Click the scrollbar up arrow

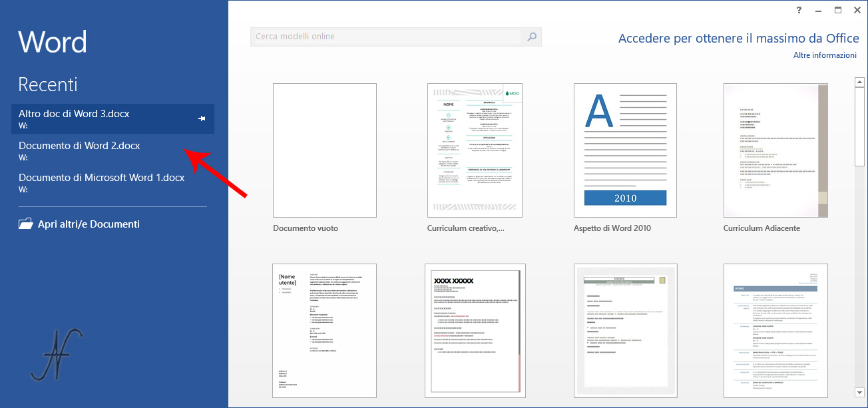pos(859,83)
